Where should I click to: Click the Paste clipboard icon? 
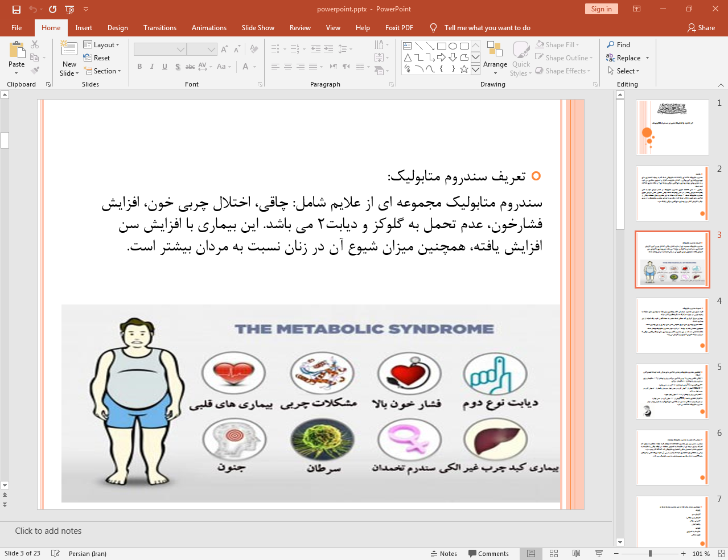pos(17,50)
